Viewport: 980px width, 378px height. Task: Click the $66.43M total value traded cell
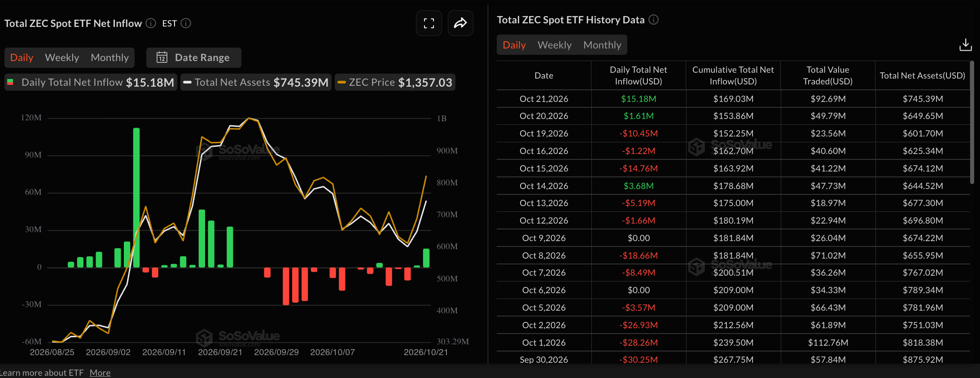click(x=828, y=308)
